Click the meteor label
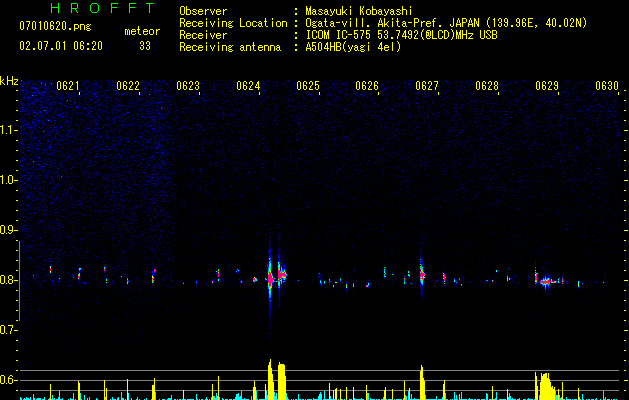Image resolution: width=629 pixels, height=400 pixels. point(142,31)
